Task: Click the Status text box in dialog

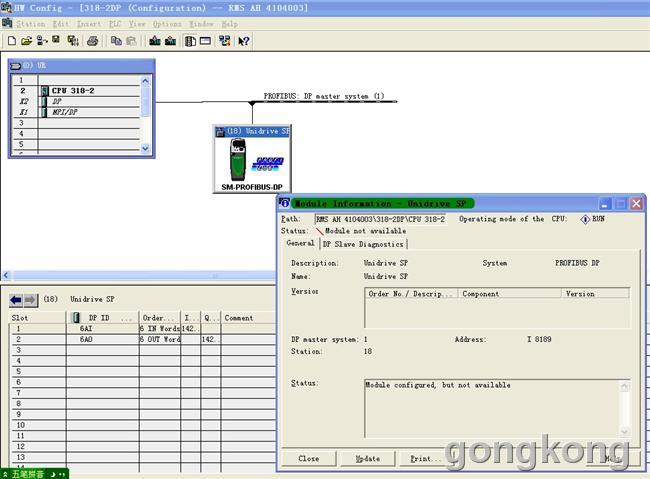Action: tap(497, 408)
